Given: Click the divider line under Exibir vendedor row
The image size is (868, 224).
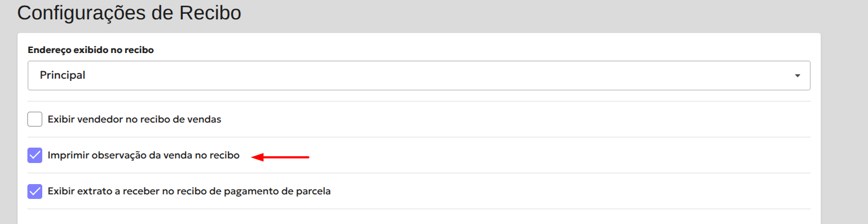Looking at the screenshot, I should click(419, 137).
